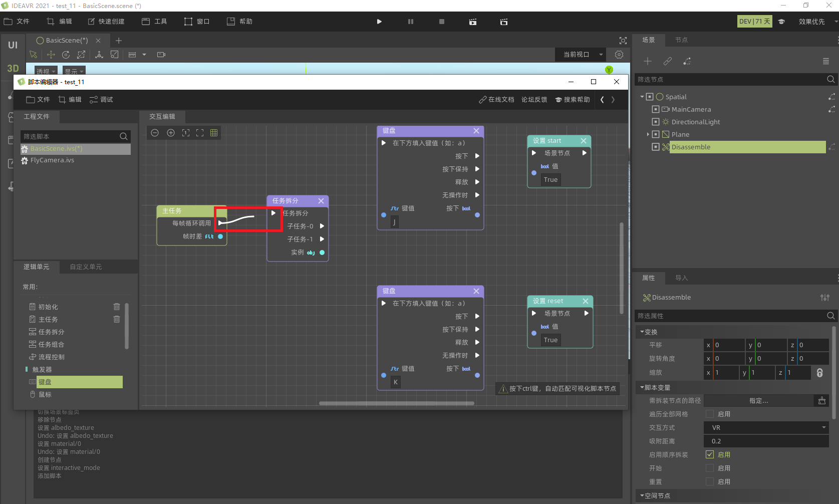Open the ruler tool dropdown arrow
Screen dimensions: 839x504
pyautogui.click(x=144, y=55)
